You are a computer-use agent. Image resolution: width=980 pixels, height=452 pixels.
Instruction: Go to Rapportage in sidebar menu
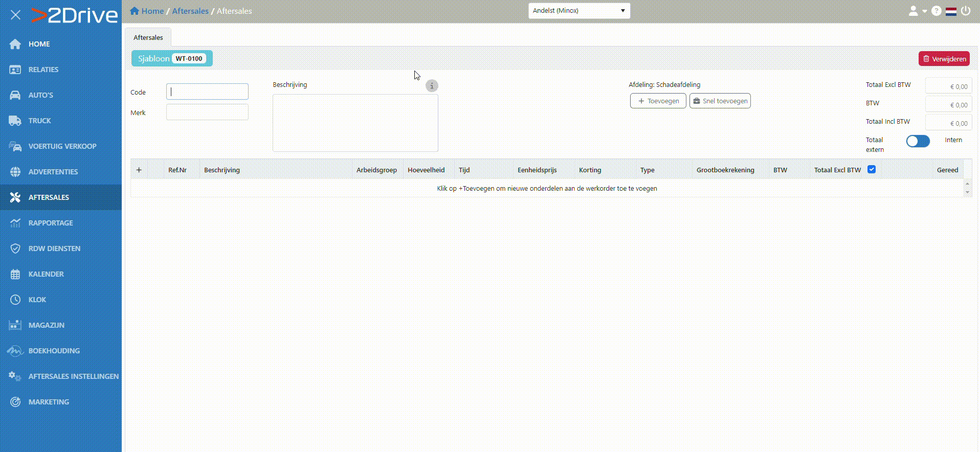(x=50, y=223)
